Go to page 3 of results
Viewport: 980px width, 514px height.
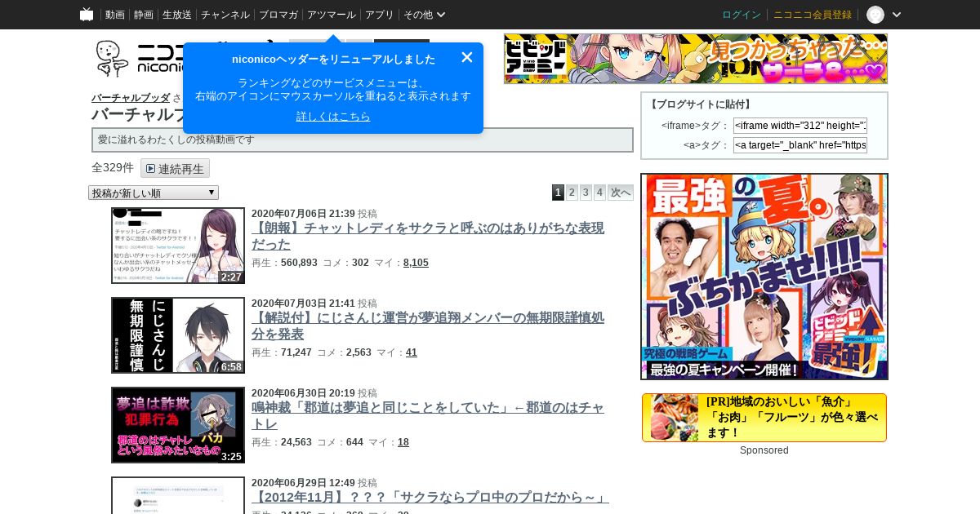click(x=586, y=193)
